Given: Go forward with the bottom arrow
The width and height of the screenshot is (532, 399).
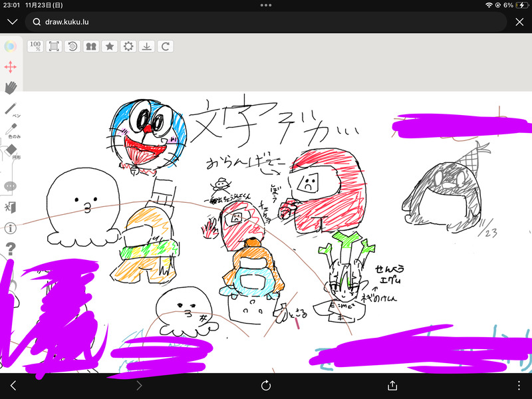Looking at the screenshot, I should coord(139,386).
